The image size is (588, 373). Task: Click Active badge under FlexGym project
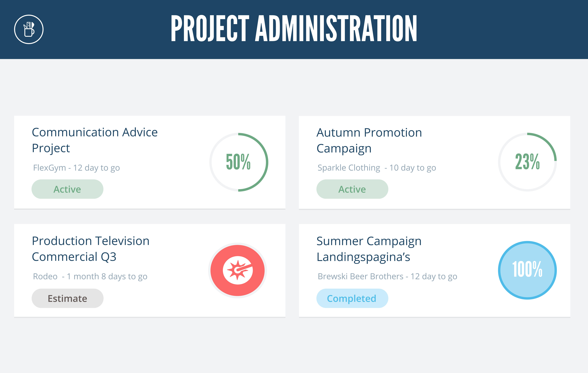pyautogui.click(x=67, y=189)
